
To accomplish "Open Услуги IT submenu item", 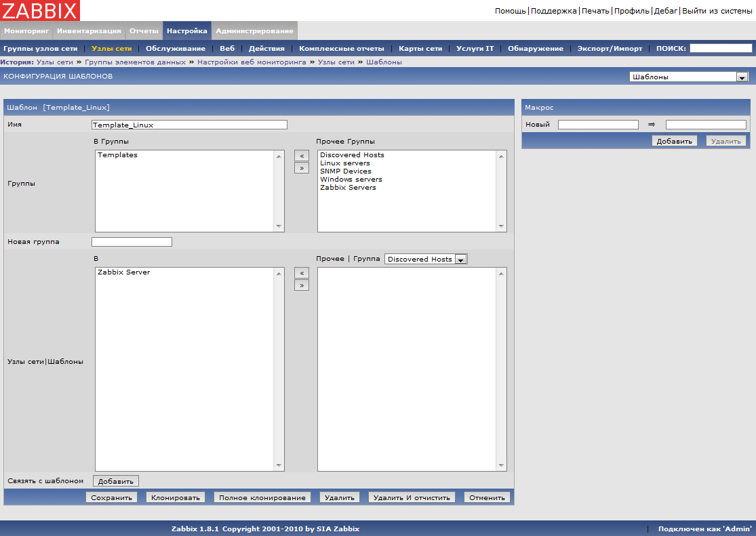I will [x=475, y=48].
